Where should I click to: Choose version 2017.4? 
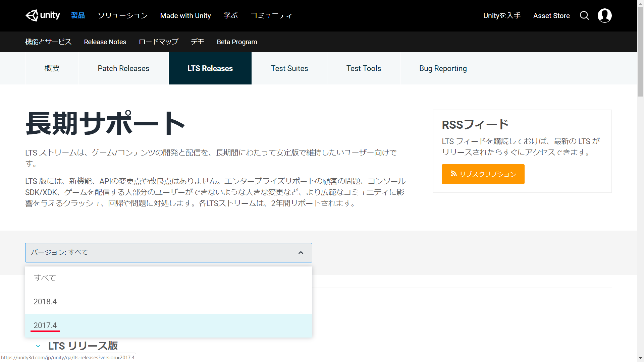click(x=169, y=325)
